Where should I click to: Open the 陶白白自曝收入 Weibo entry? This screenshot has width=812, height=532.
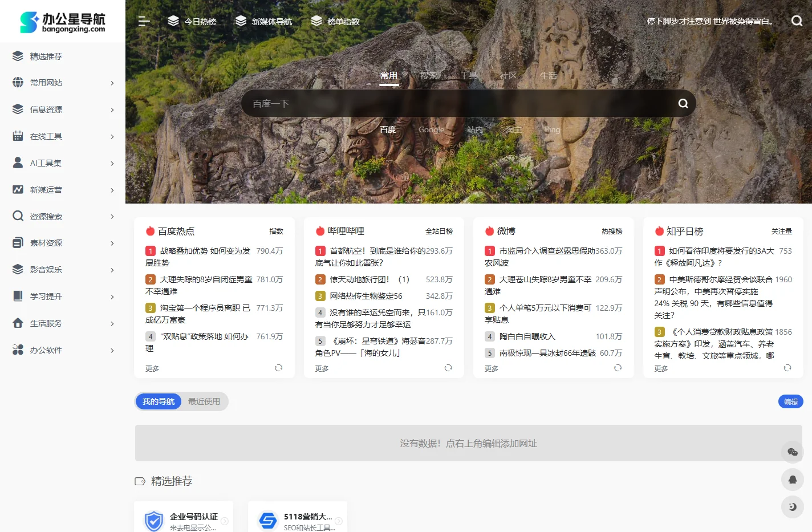527,336
